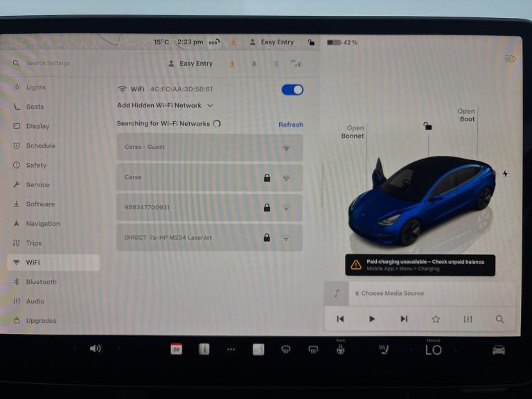Viewport: 532px width, 399px height.
Task: Open the volume speaker control
Action: click(96, 348)
